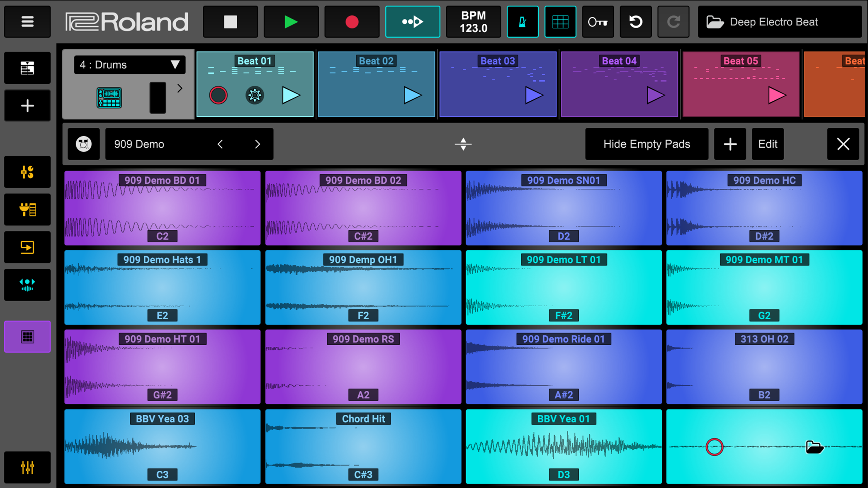The width and height of the screenshot is (868, 488).
Task: Trigger the 909 Demo BD 01 pad
Action: point(162,208)
